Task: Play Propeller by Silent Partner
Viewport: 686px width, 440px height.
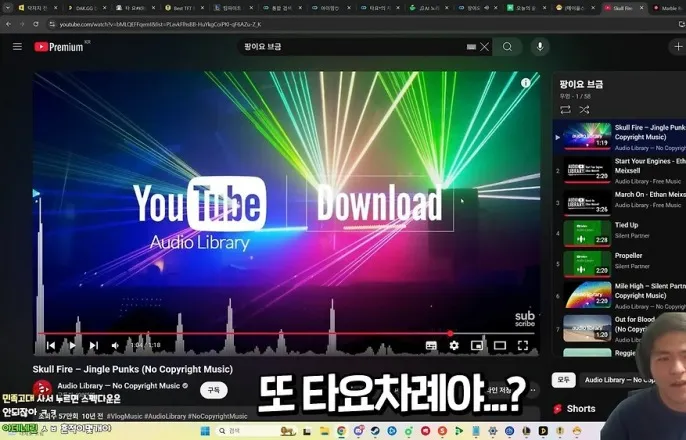Action: pyautogui.click(x=620, y=264)
